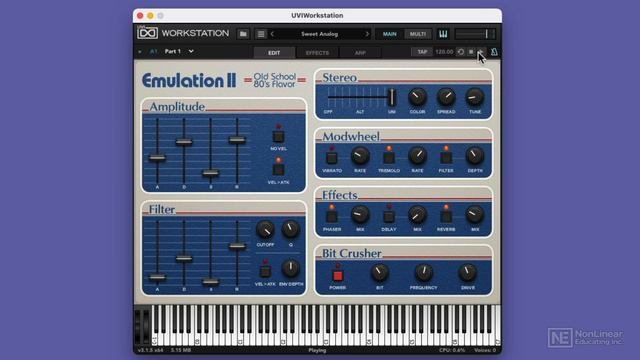
Task: Open the preset list menu icon
Action: [261, 34]
